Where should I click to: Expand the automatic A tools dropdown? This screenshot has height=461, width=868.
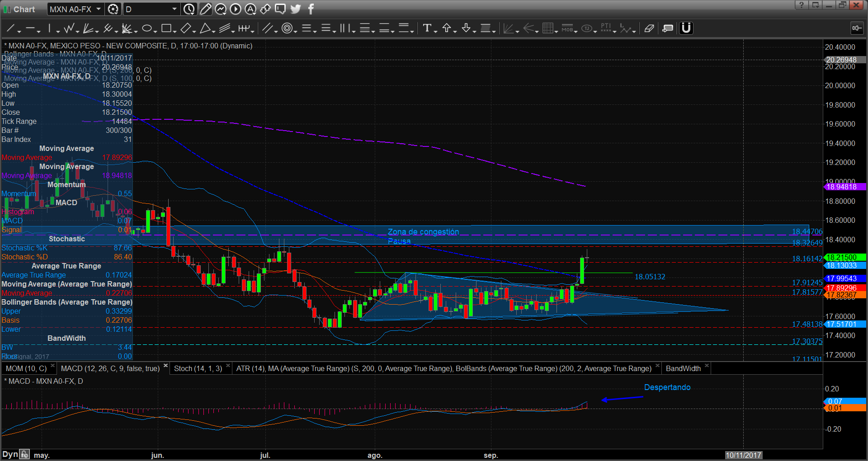coord(250,9)
